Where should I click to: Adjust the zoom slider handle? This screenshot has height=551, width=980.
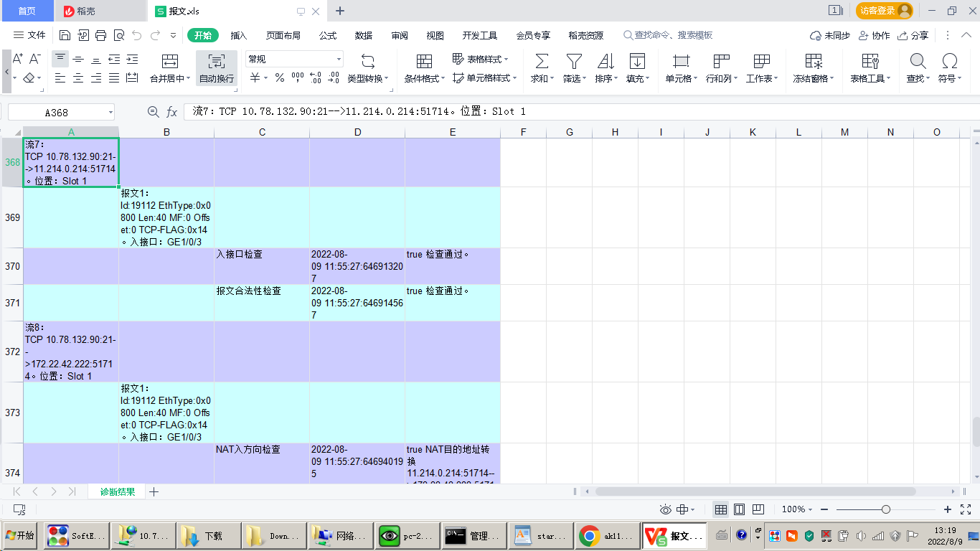886,509
